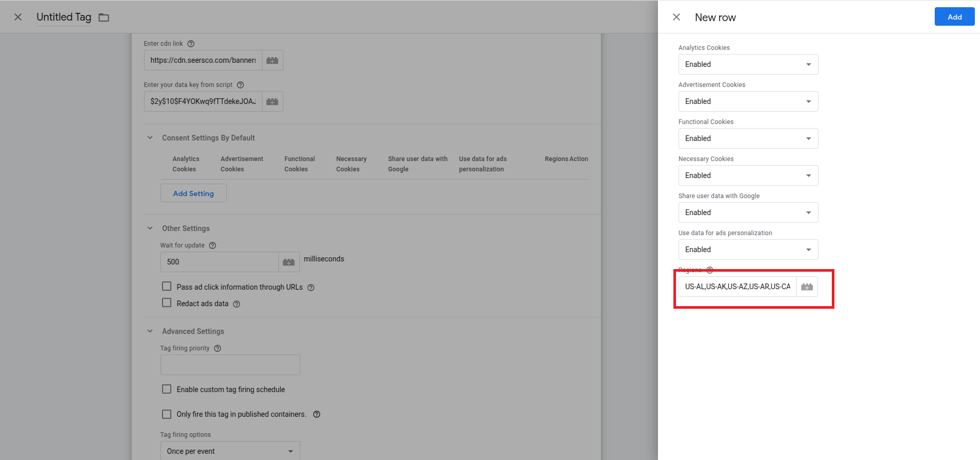Collapse the Advanced Settings section
Viewport: 980px width, 460px height.
coord(150,331)
